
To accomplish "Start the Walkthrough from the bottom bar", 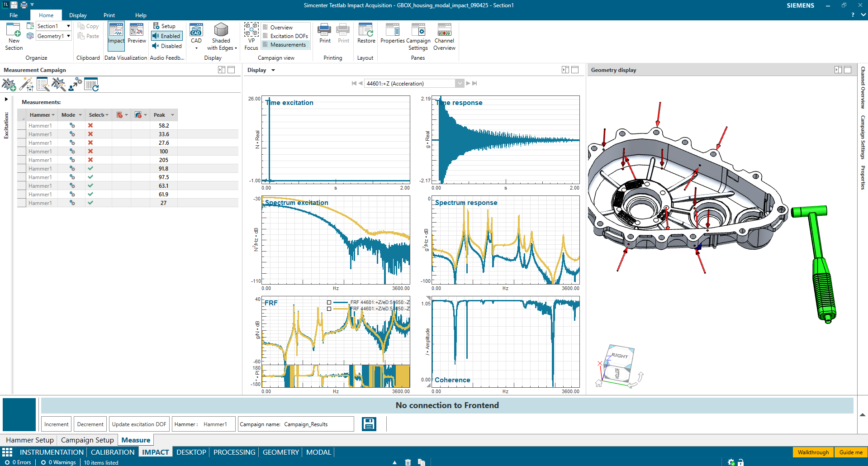I will point(812,452).
